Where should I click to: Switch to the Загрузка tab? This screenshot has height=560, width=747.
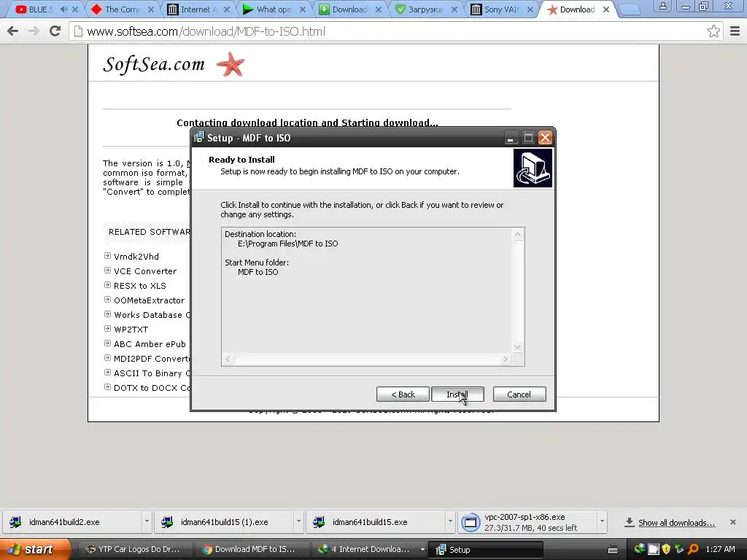coord(425,9)
